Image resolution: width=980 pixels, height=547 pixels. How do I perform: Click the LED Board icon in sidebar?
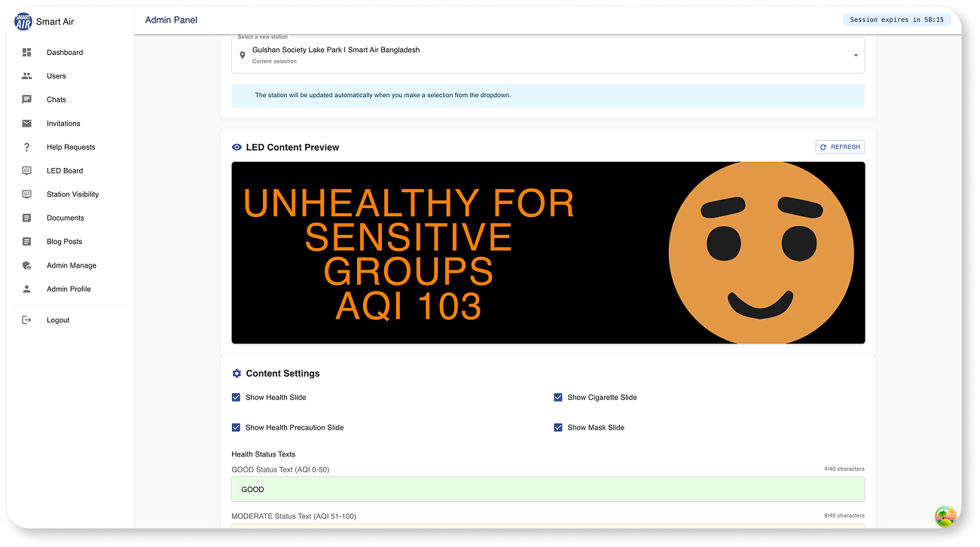[x=27, y=171]
